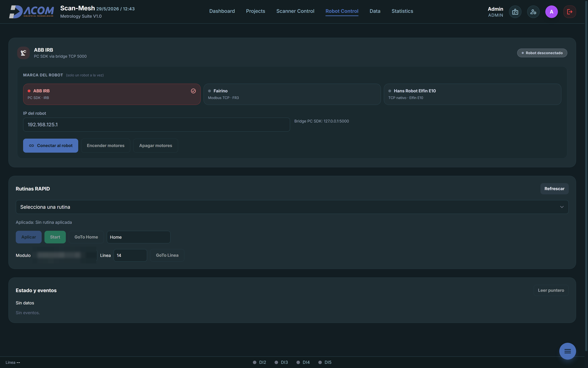Screen dimensions: 588x368
Task: Open the blue floating menu button
Action: [567, 351]
